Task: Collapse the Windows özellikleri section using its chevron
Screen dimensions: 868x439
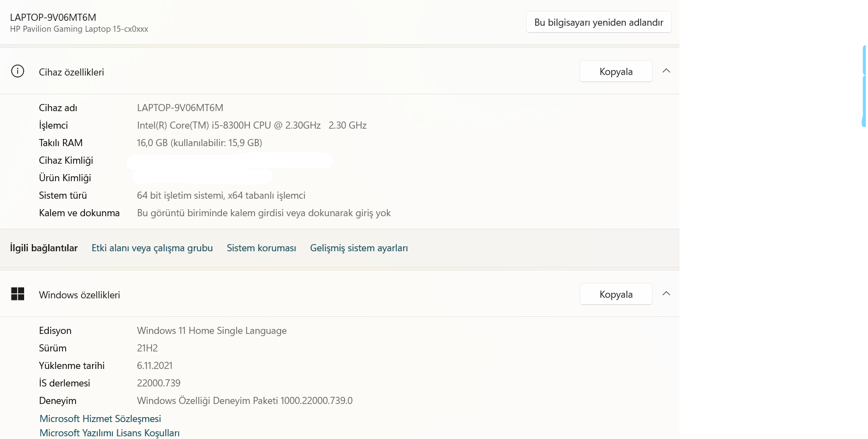Action: [666, 294]
